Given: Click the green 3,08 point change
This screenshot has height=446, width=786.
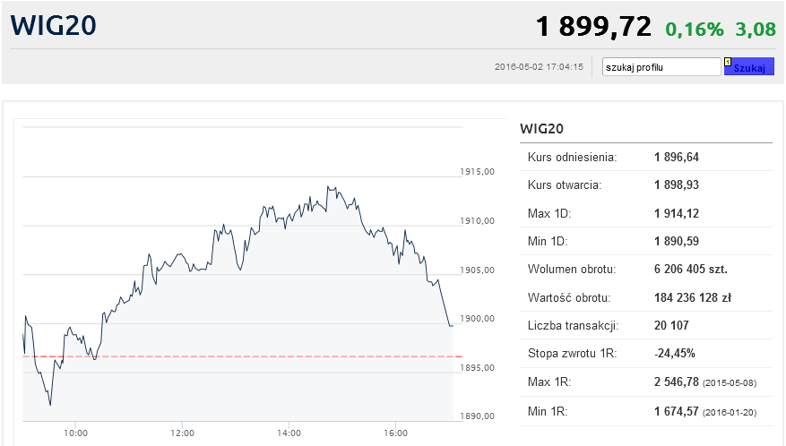Looking at the screenshot, I should 755,29.
